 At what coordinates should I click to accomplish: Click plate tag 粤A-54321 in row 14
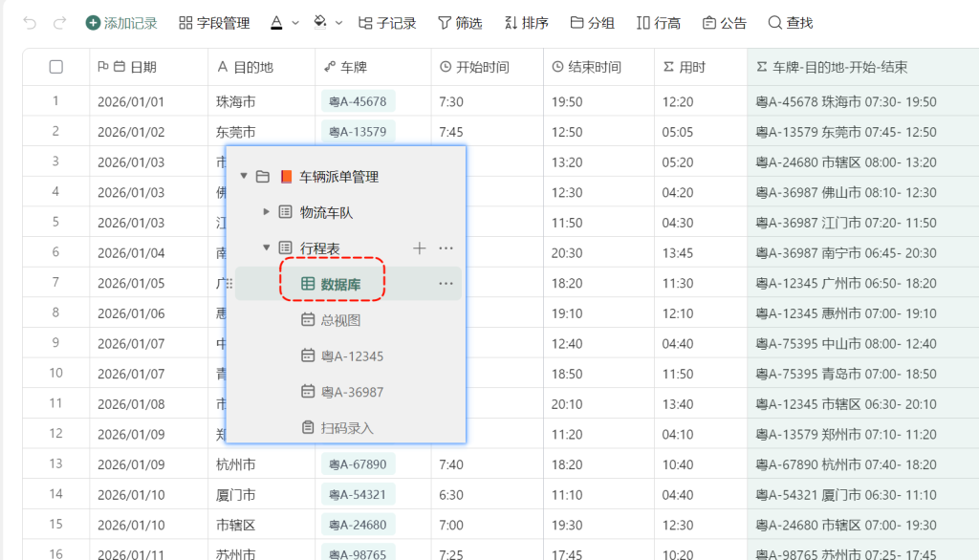click(x=358, y=494)
